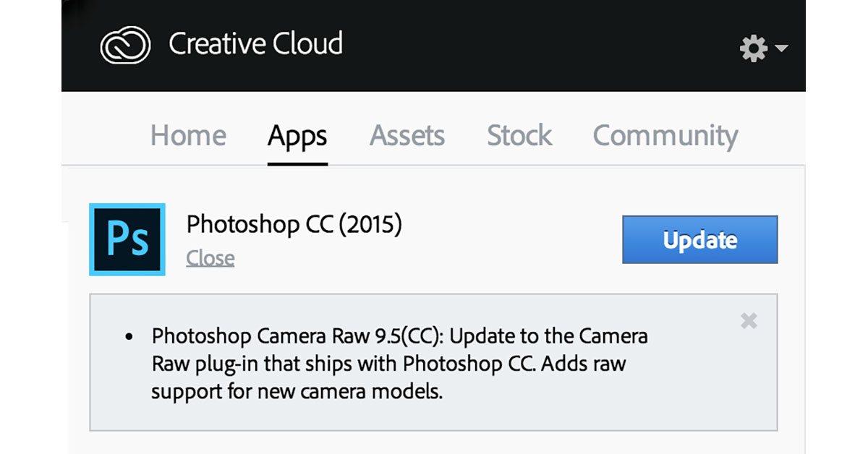
Task: Open the settings gear icon
Action: (753, 48)
